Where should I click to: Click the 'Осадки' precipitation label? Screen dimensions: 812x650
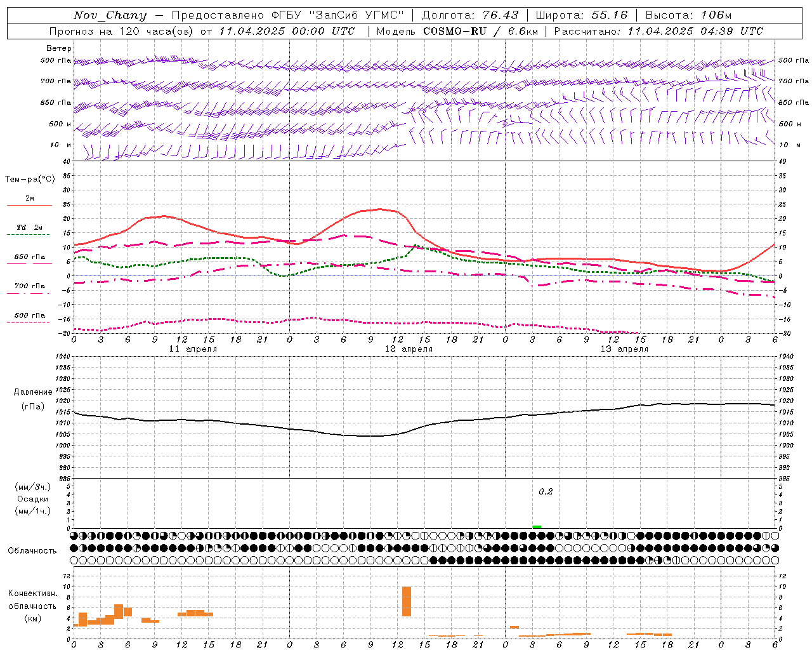tap(33, 499)
